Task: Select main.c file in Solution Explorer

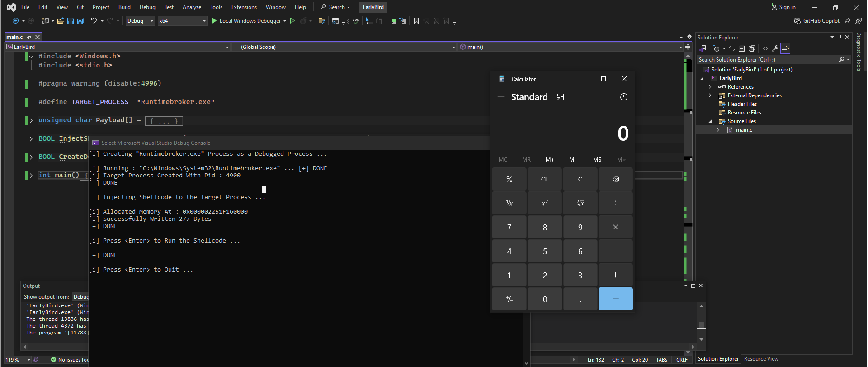Action: pos(744,130)
